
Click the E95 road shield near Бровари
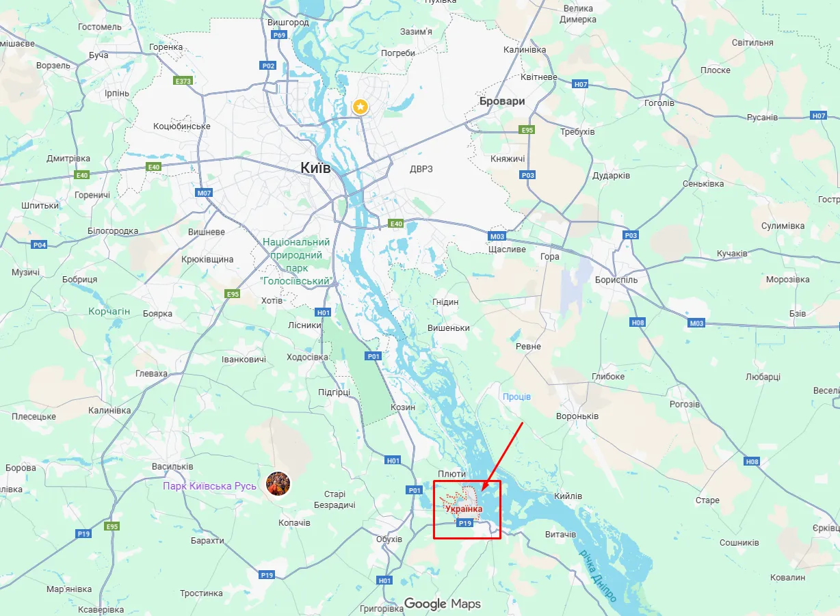coord(527,130)
